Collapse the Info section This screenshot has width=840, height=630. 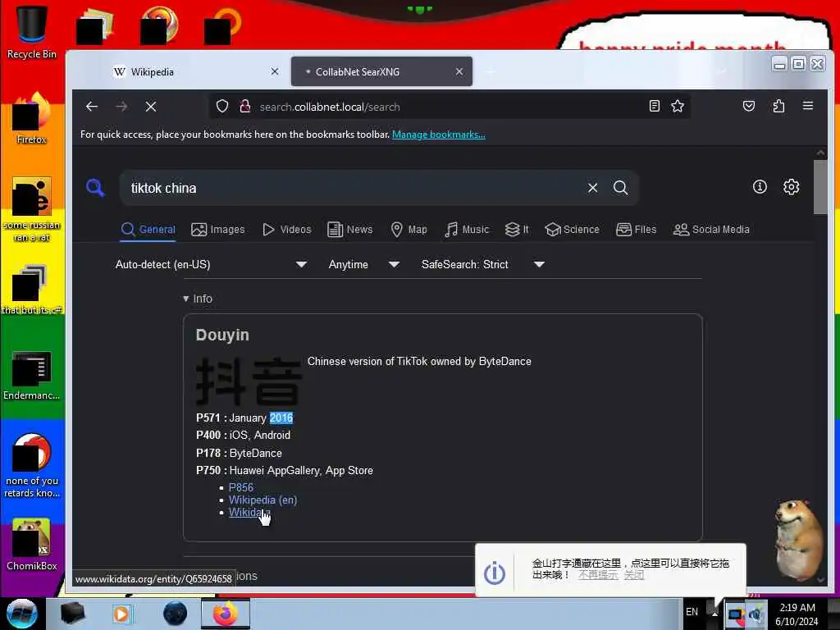[x=197, y=299]
